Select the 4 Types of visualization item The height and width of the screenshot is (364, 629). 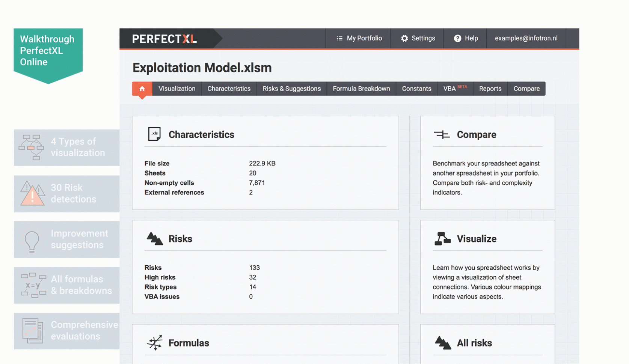click(66, 147)
